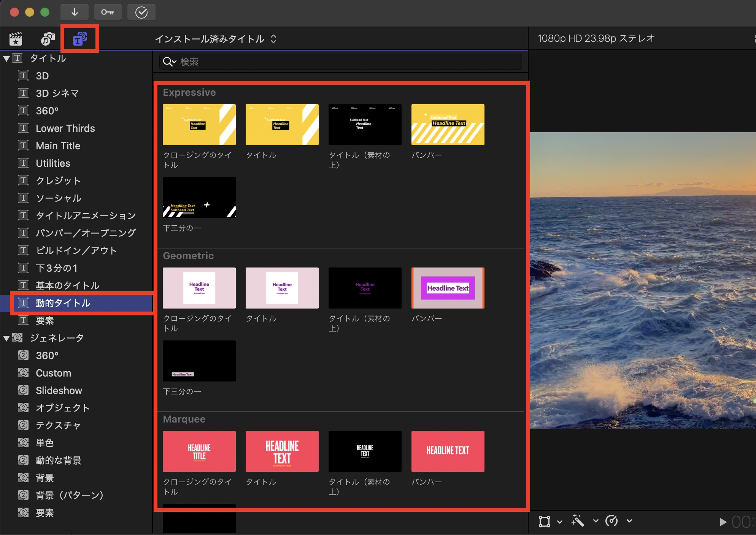Open the Libraries sidebar clapperboard icon

[16, 39]
